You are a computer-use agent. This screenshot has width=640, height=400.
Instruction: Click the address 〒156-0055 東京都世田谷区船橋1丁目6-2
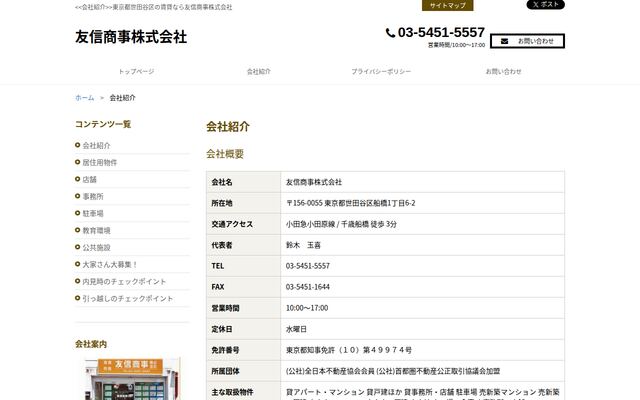point(350,203)
